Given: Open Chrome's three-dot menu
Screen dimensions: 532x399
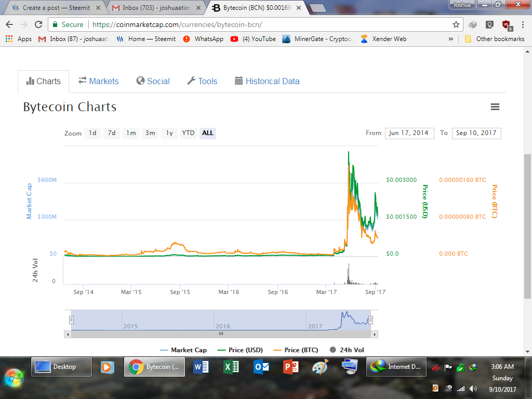Looking at the screenshot, I should coord(523,24).
